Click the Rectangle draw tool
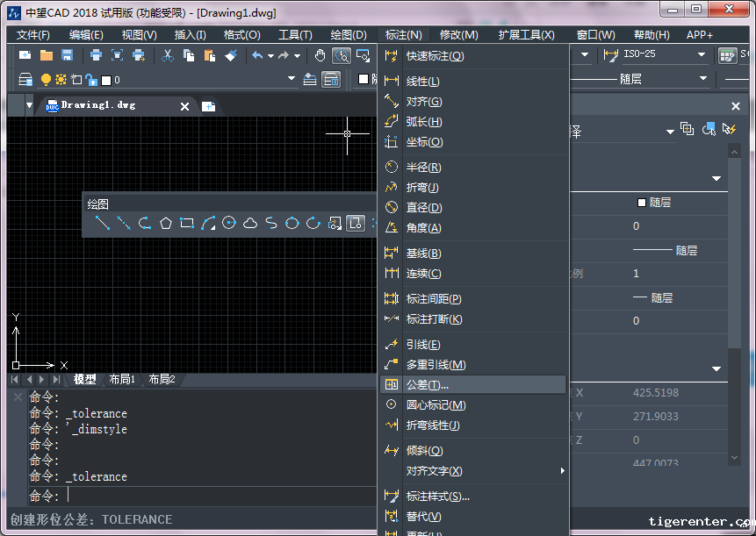Screen dimensions: 756x536 coord(187,223)
